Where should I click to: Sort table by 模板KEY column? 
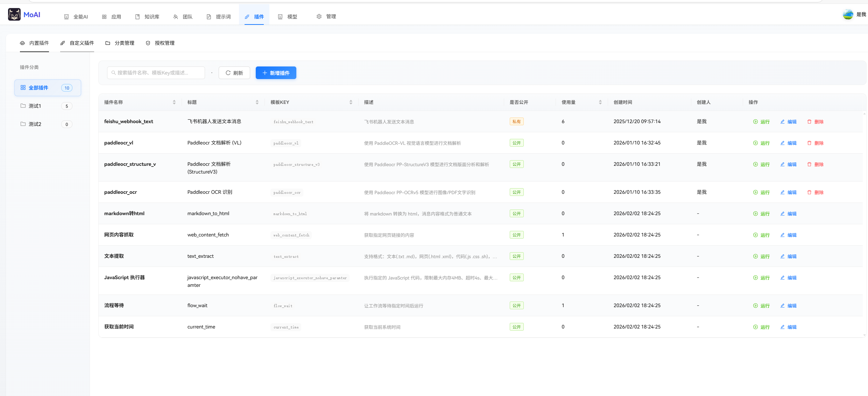coord(351,102)
